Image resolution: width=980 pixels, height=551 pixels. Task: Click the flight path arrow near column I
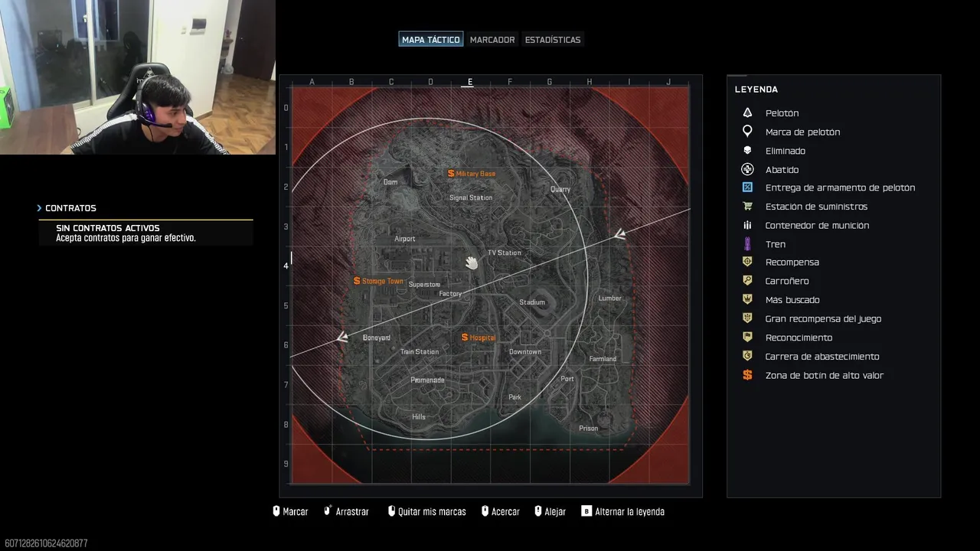[x=619, y=234]
